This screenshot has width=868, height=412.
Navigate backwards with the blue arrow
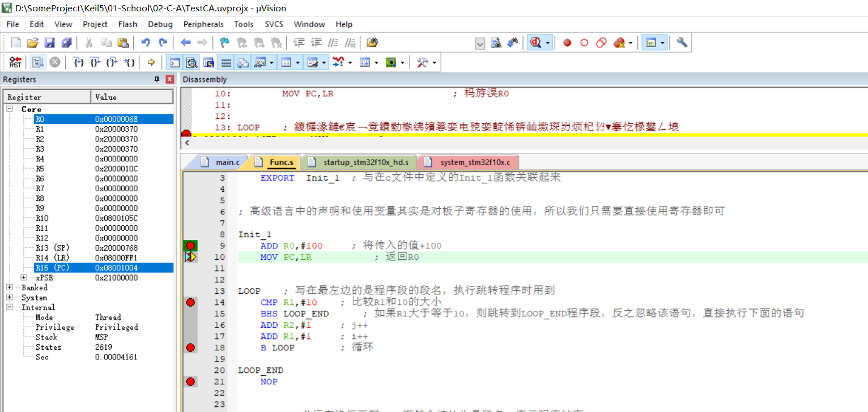185,42
